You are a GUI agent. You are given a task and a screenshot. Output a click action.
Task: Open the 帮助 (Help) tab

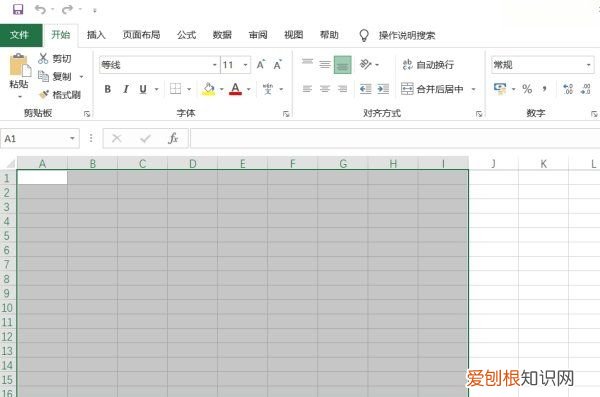[x=329, y=35]
